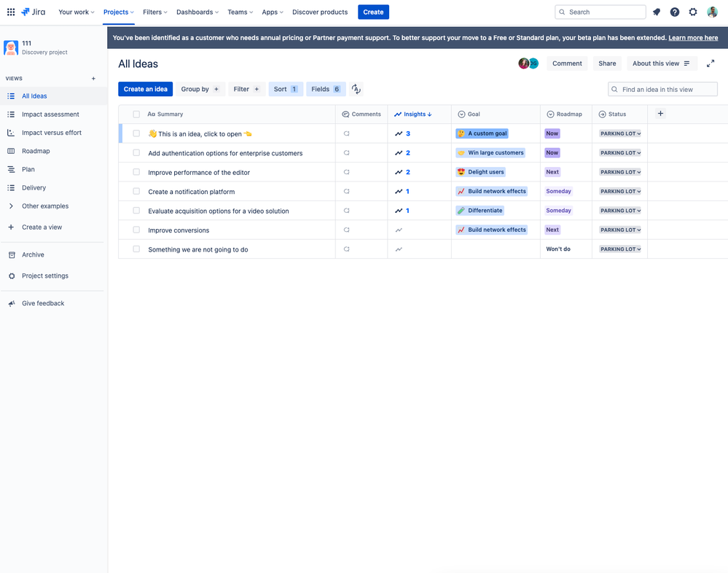This screenshot has height=573, width=728.
Task: Check the 'Improve performance of the editor' checkbox
Action: point(136,172)
